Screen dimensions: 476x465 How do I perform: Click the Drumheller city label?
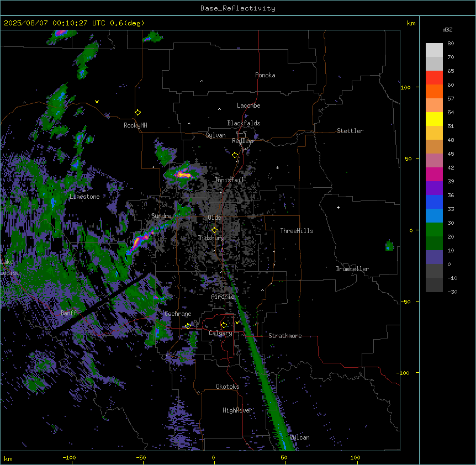352,269
